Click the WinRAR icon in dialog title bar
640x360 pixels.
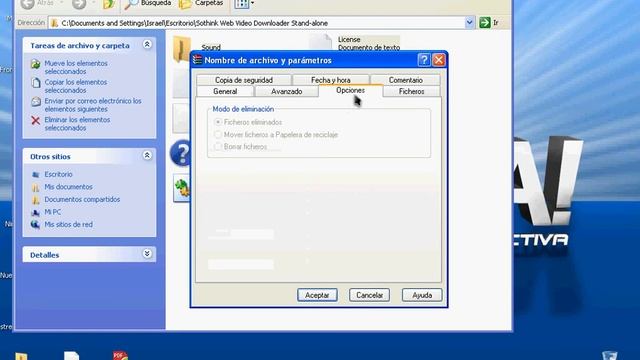point(198,60)
